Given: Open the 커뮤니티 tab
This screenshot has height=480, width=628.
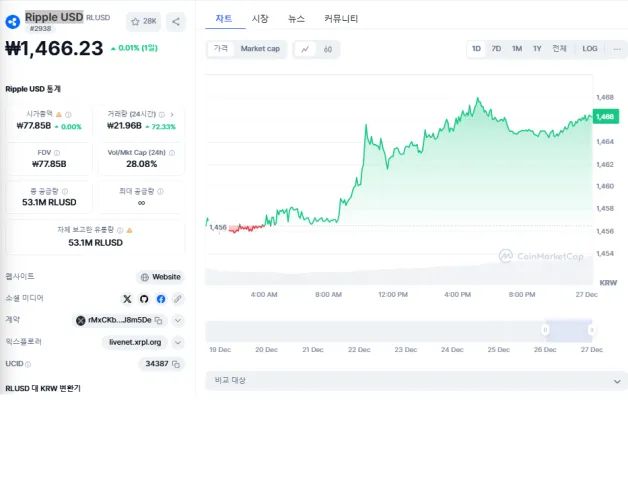Looking at the screenshot, I should (341, 19).
